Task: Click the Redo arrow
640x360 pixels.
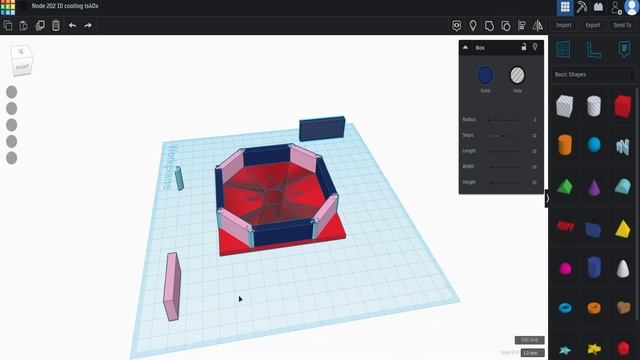Action: point(88,25)
